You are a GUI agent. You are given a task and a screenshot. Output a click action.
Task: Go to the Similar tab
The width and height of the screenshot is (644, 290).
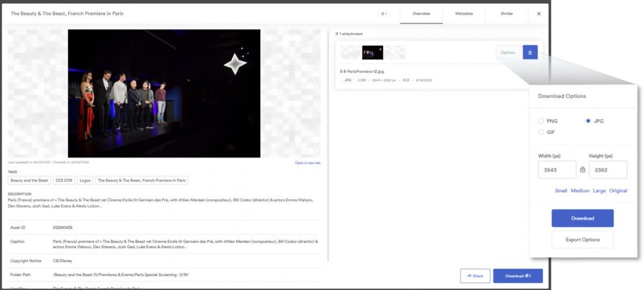(507, 13)
